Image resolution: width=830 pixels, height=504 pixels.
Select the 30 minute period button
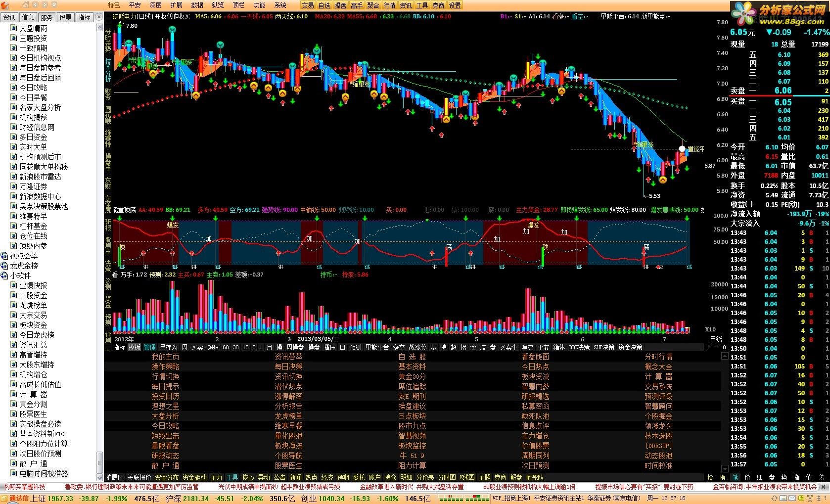pos(235,347)
